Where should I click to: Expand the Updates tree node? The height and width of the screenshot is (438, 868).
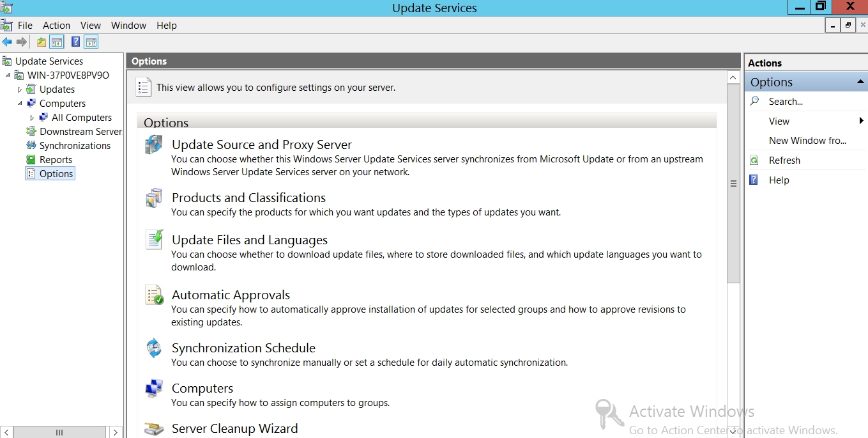click(x=20, y=90)
